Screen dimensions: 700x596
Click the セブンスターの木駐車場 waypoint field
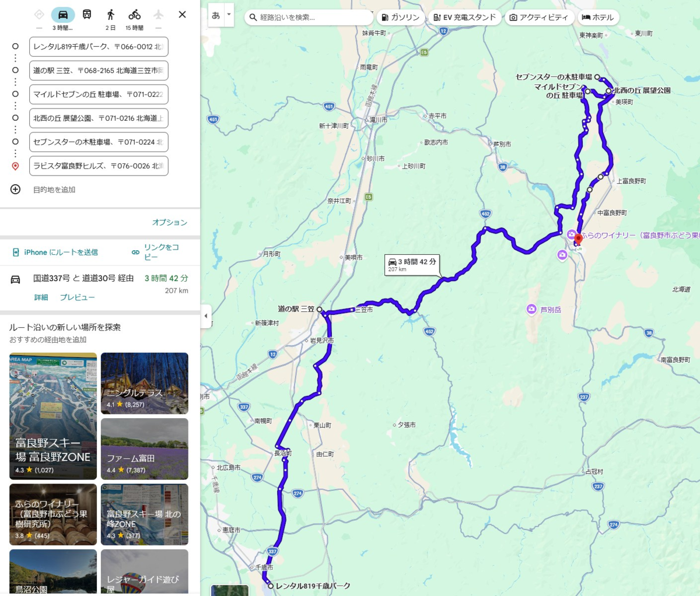point(99,142)
